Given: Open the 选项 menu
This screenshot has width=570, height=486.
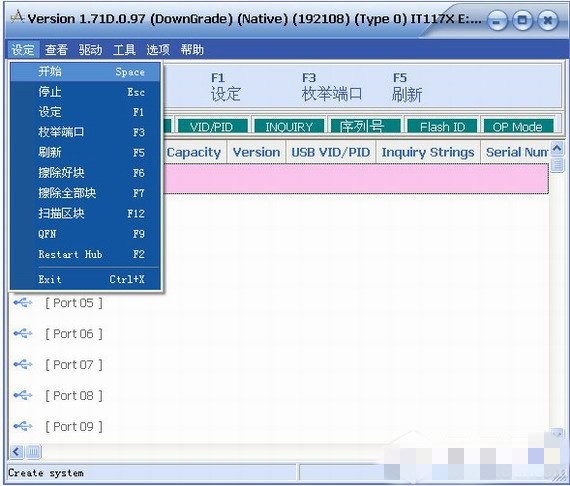Looking at the screenshot, I should [158, 49].
